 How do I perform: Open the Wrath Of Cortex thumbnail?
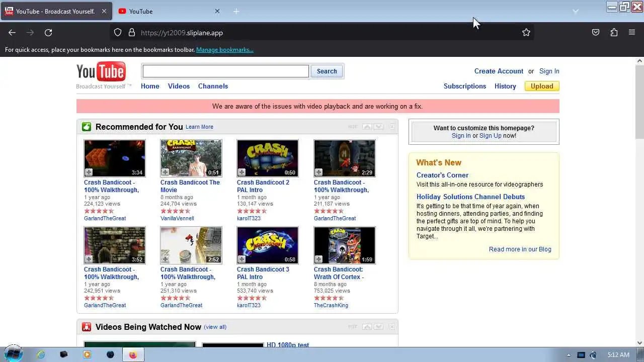pos(345,245)
